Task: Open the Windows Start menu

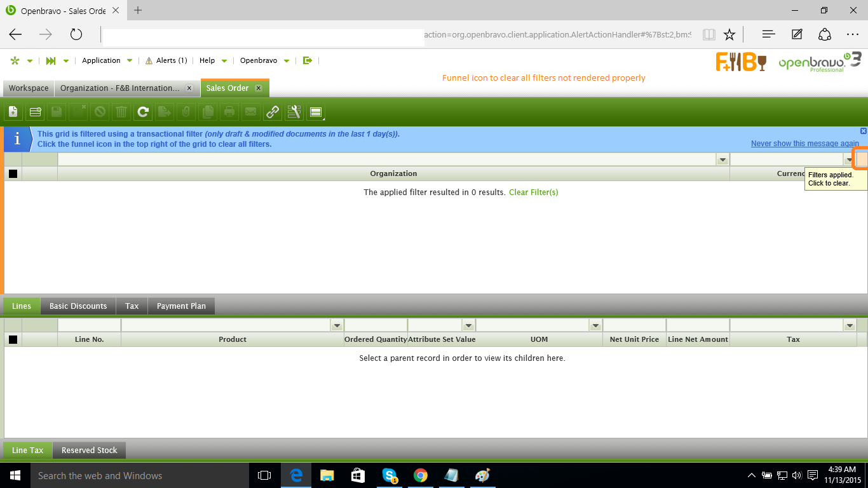Action: (15, 475)
